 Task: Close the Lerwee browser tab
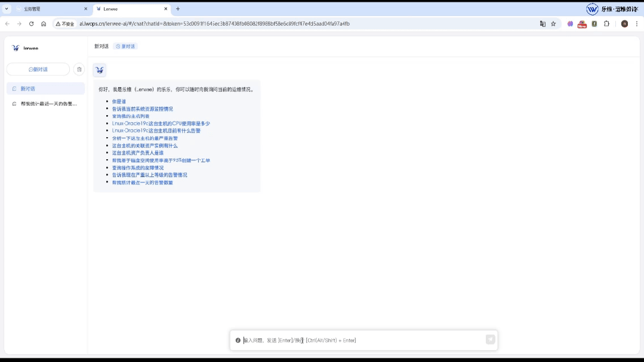[165, 8]
